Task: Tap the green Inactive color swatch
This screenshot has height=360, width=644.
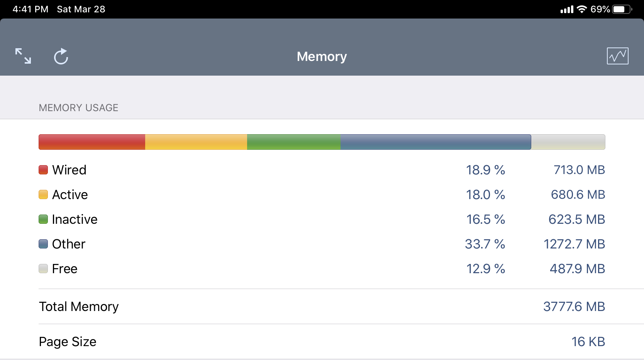Action: (x=43, y=219)
